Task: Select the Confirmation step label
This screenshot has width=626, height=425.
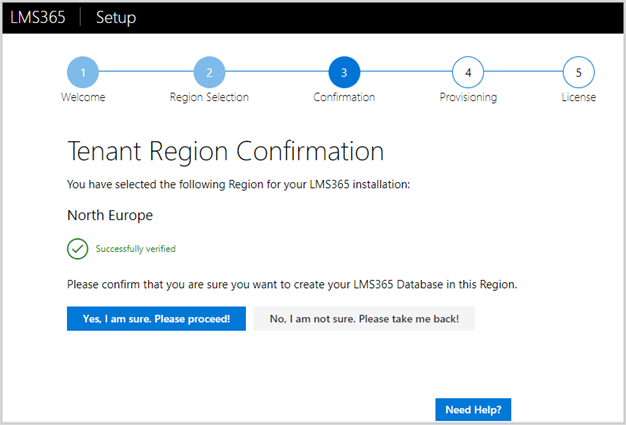Action: [x=344, y=98]
